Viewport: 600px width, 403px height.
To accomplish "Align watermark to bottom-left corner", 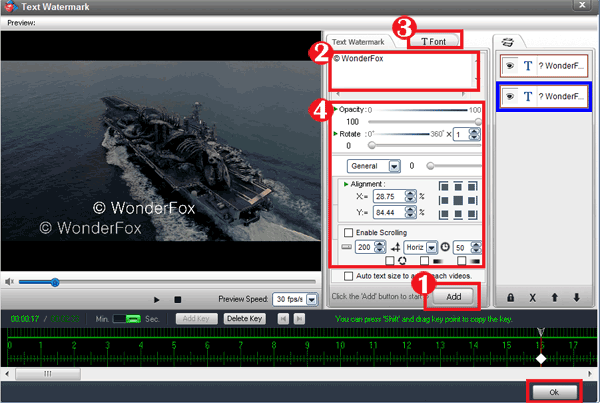I will point(443,214).
